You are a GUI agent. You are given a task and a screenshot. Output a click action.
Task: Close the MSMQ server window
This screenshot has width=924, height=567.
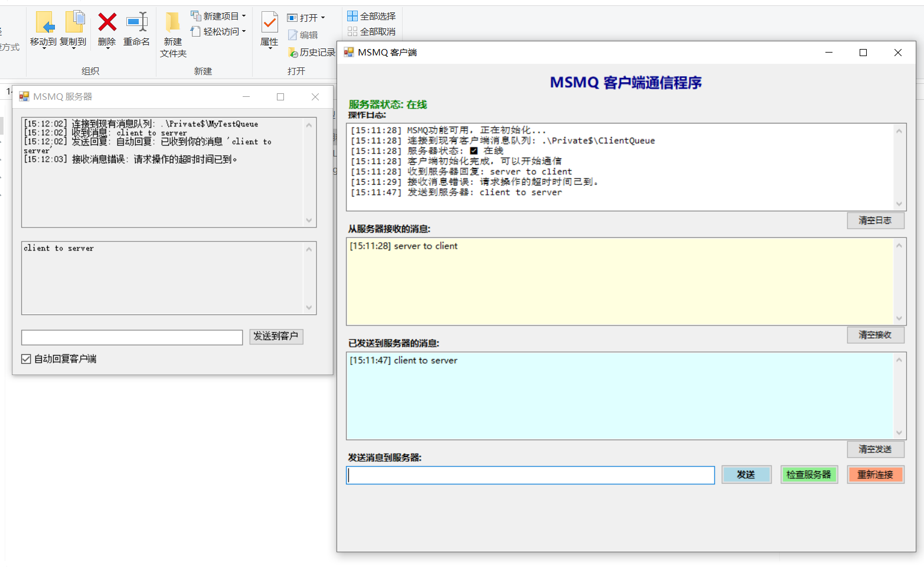pos(315,97)
